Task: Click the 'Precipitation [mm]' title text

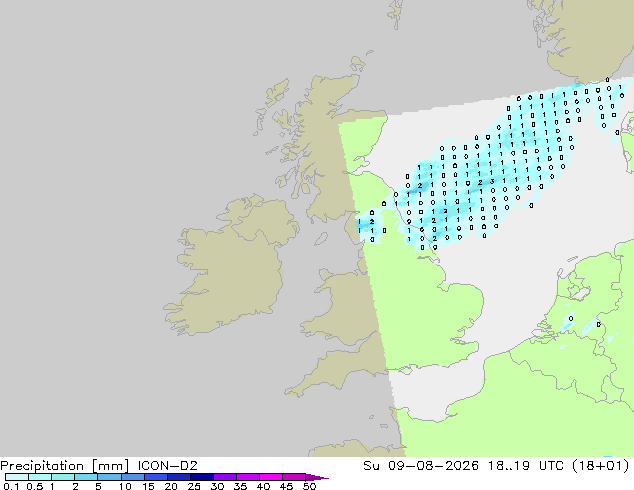Action: pyautogui.click(x=64, y=466)
